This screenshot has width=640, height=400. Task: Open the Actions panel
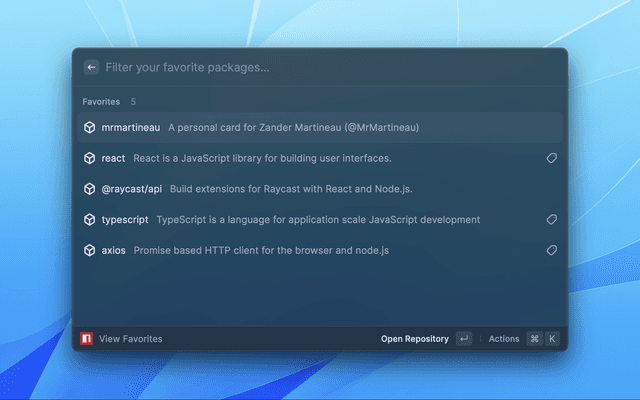point(504,339)
